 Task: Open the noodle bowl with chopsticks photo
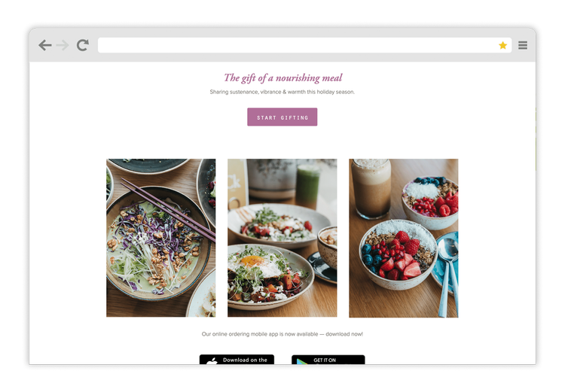161,238
